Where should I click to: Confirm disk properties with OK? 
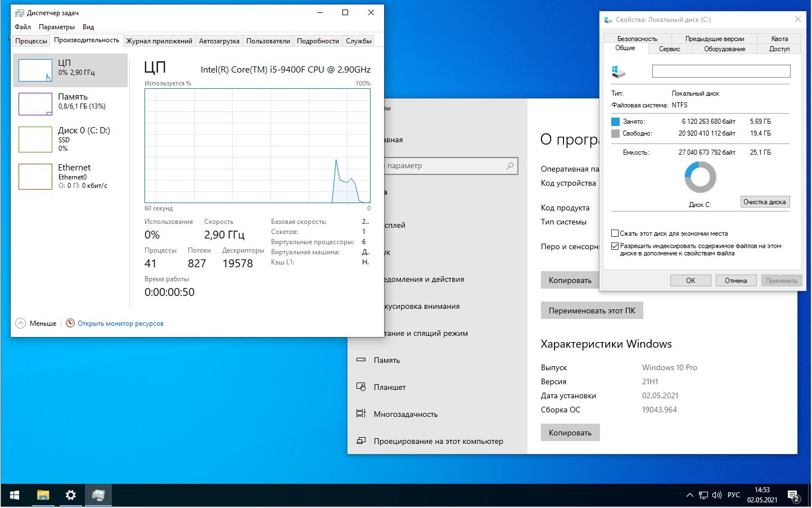(691, 280)
